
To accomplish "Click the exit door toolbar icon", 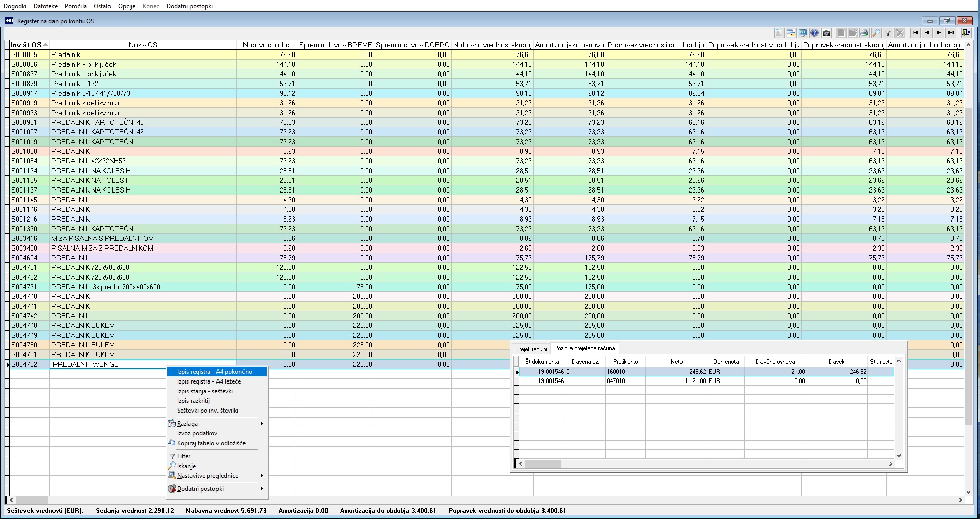I will [966, 33].
